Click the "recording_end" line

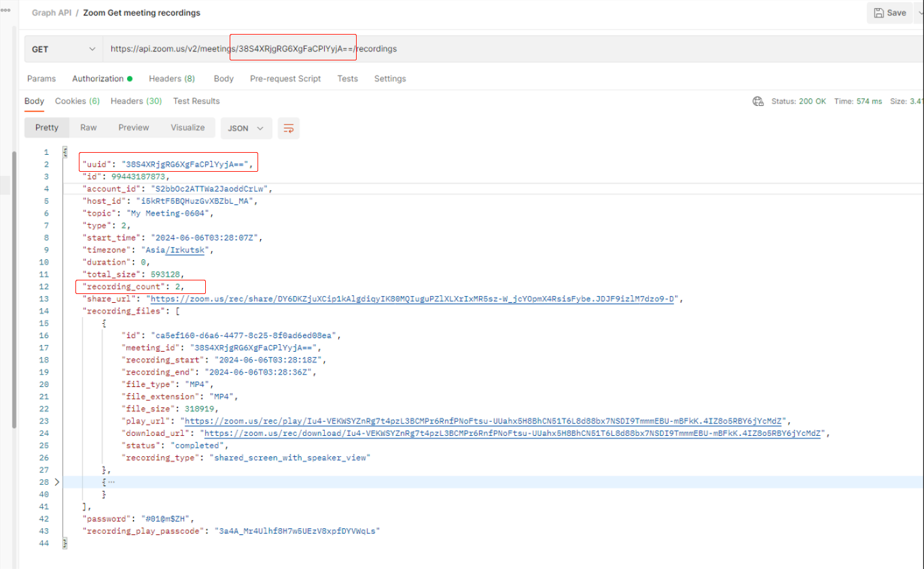click(219, 372)
